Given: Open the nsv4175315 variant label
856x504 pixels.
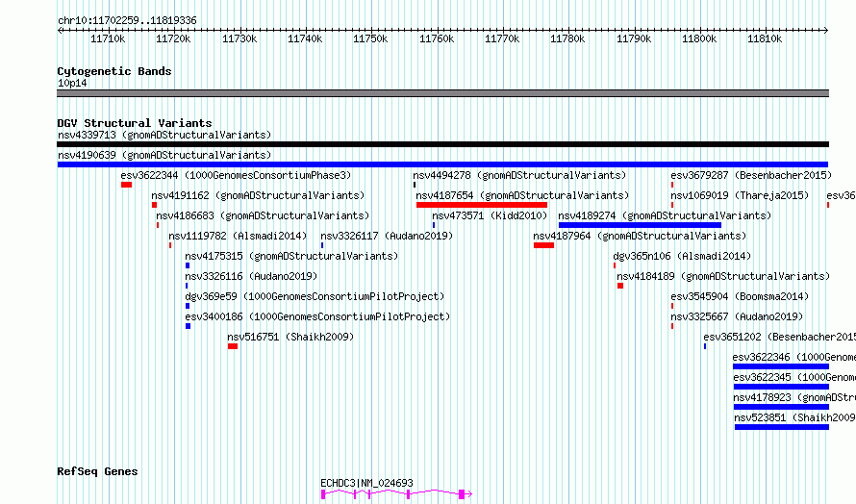Looking at the screenshot, I should 291,256.
